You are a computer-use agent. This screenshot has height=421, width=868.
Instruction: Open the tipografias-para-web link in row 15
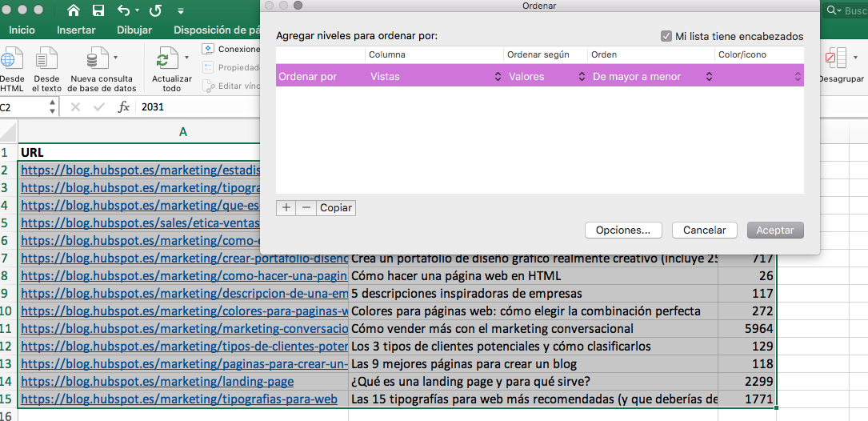pyautogui.click(x=179, y=399)
